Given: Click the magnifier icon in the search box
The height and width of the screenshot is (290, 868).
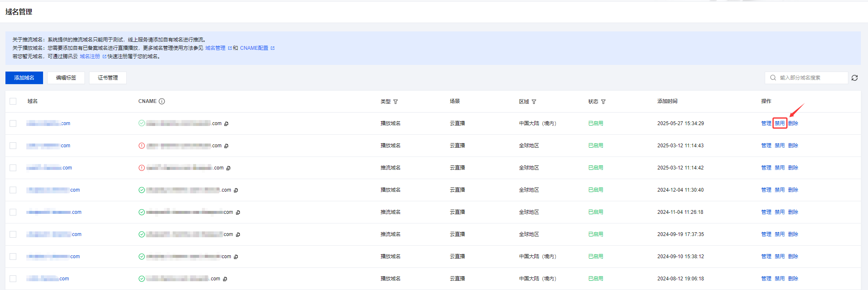Looking at the screenshot, I should (773, 78).
